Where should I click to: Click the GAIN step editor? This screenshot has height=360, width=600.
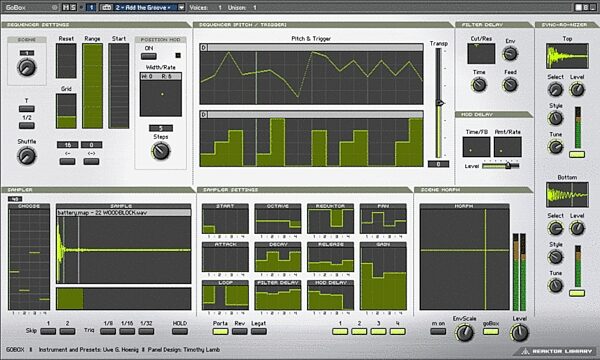coord(383,278)
